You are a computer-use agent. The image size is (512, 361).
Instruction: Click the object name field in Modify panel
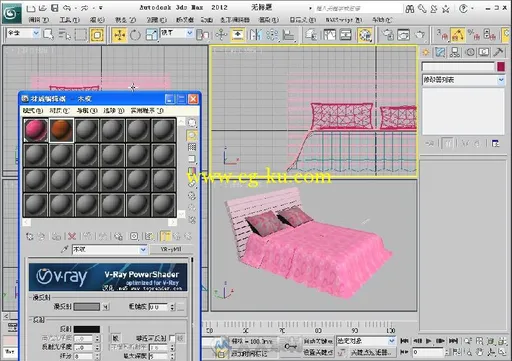click(458, 67)
